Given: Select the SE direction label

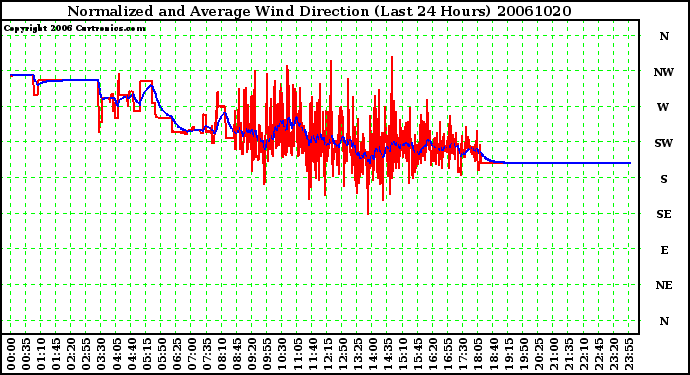Looking at the screenshot, I should point(664,214).
